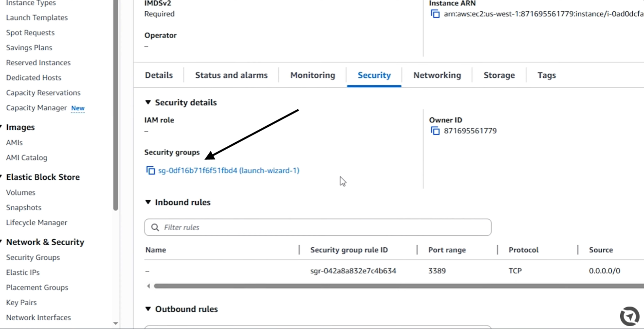Click the sidebar scroll down arrow

(115, 323)
